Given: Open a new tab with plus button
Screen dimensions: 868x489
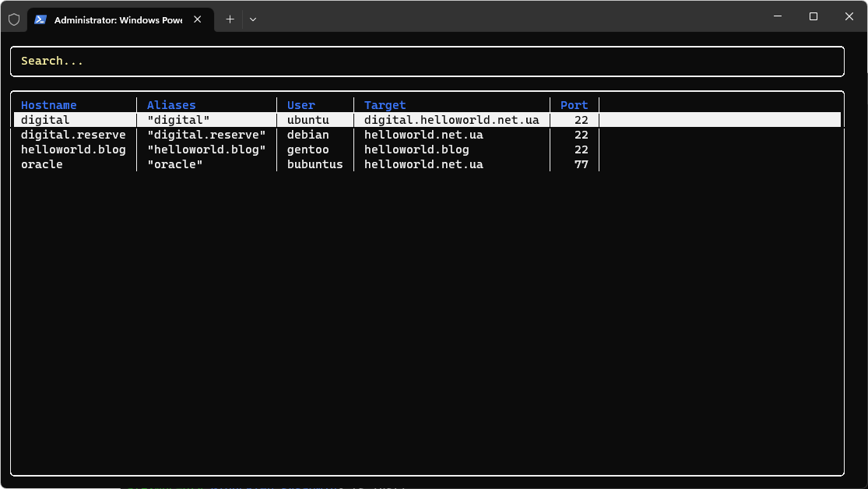Looking at the screenshot, I should (230, 19).
